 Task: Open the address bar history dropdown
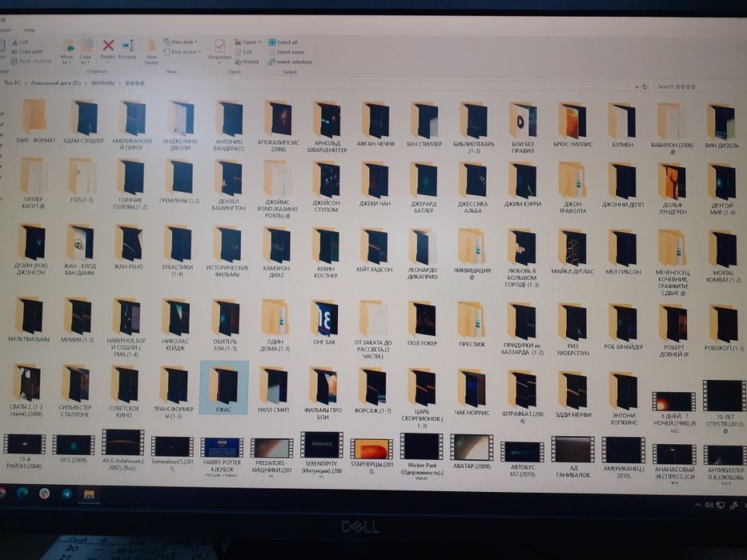(637, 86)
